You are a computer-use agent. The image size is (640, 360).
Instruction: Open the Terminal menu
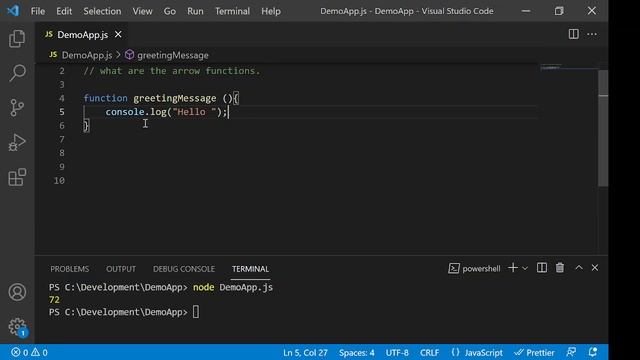coord(232,11)
